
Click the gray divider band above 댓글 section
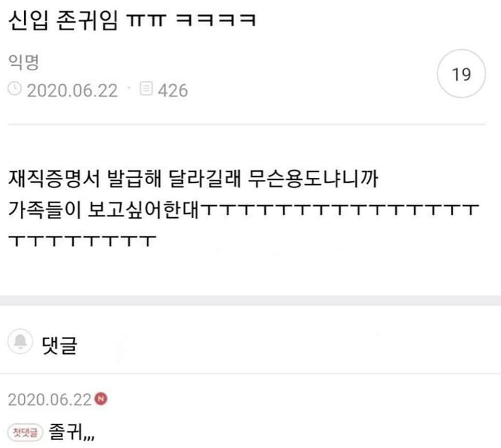pos(251,300)
